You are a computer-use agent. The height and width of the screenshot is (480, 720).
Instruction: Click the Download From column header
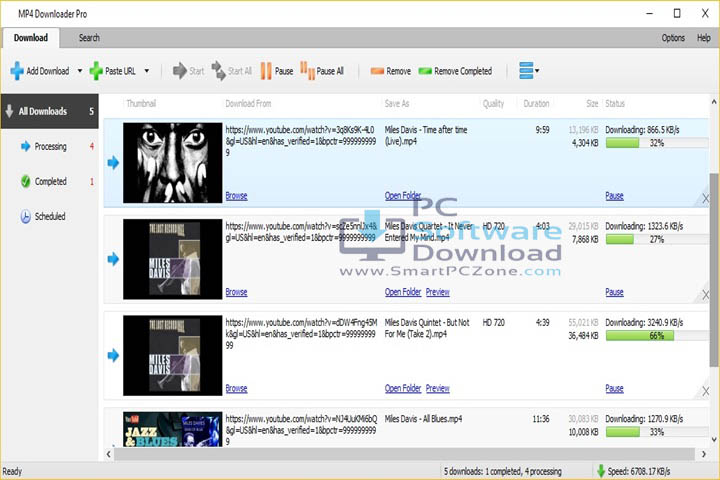[x=248, y=103]
